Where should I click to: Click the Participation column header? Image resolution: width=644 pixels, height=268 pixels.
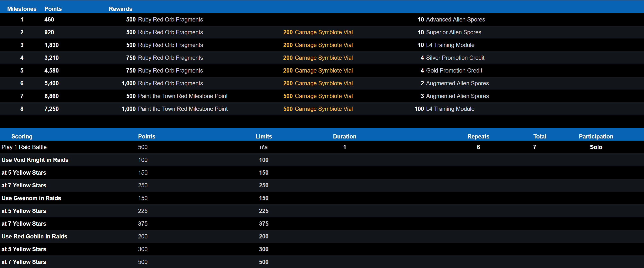(x=596, y=136)
